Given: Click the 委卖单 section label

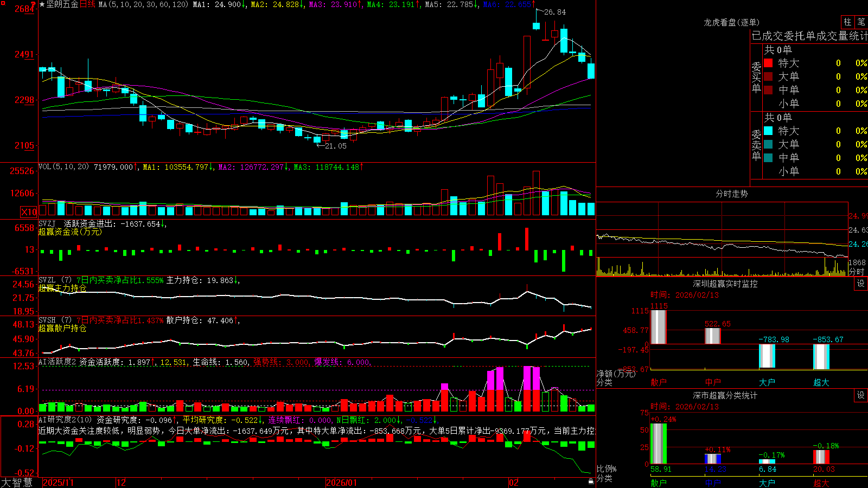Looking at the screenshot, I should pyautogui.click(x=756, y=145).
